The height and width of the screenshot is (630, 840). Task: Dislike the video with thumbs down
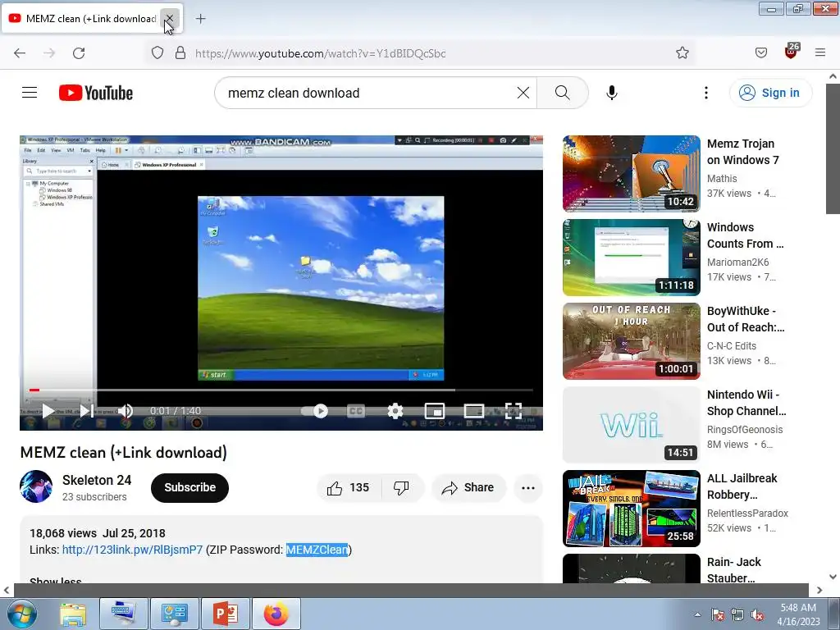click(402, 487)
